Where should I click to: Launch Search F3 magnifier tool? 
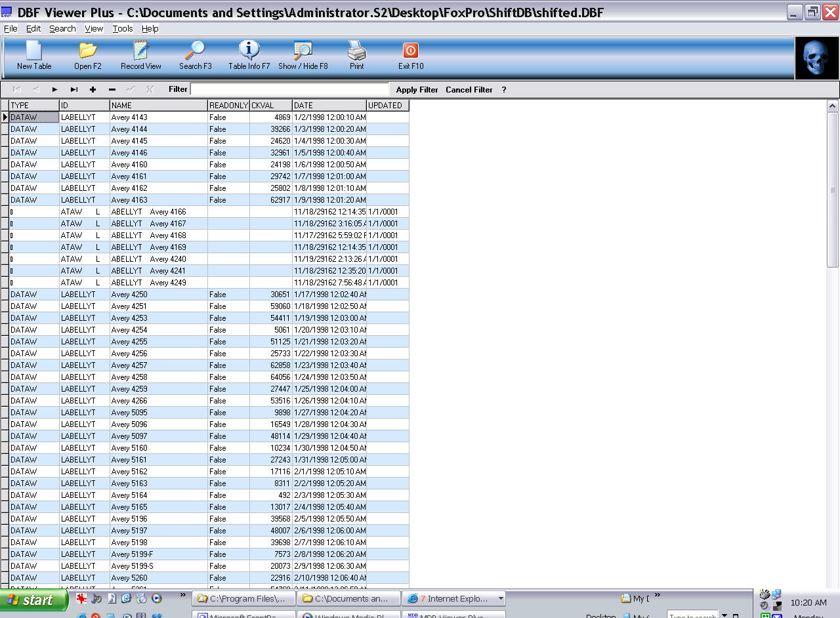(196, 51)
